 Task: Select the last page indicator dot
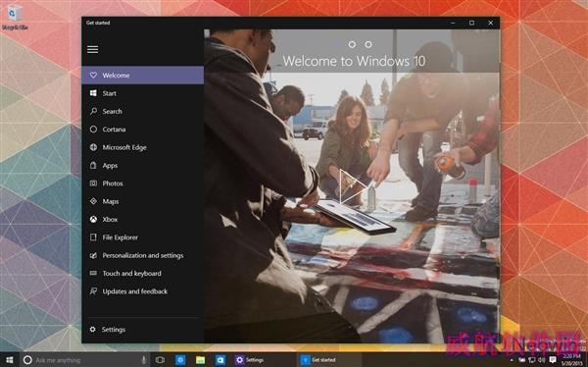click(x=368, y=45)
